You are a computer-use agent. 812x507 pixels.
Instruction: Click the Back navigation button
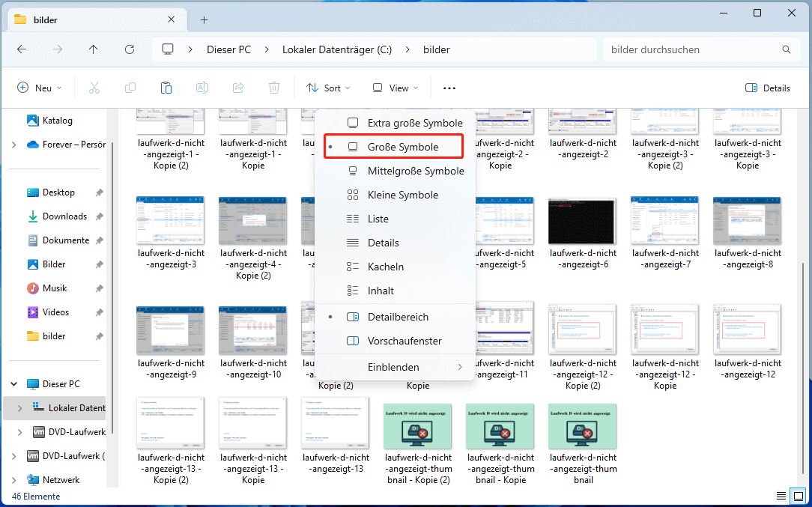coord(22,49)
